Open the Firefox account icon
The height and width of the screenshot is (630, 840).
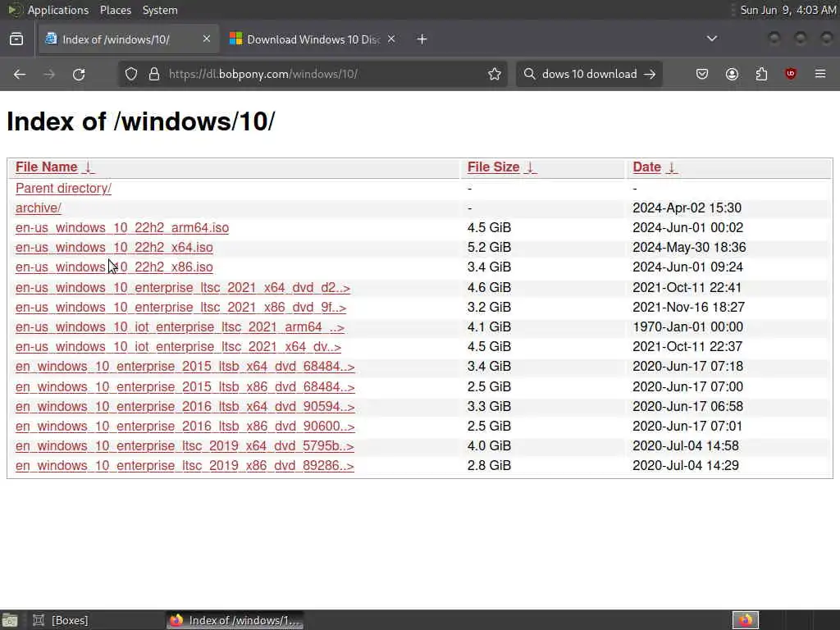click(x=732, y=74)
